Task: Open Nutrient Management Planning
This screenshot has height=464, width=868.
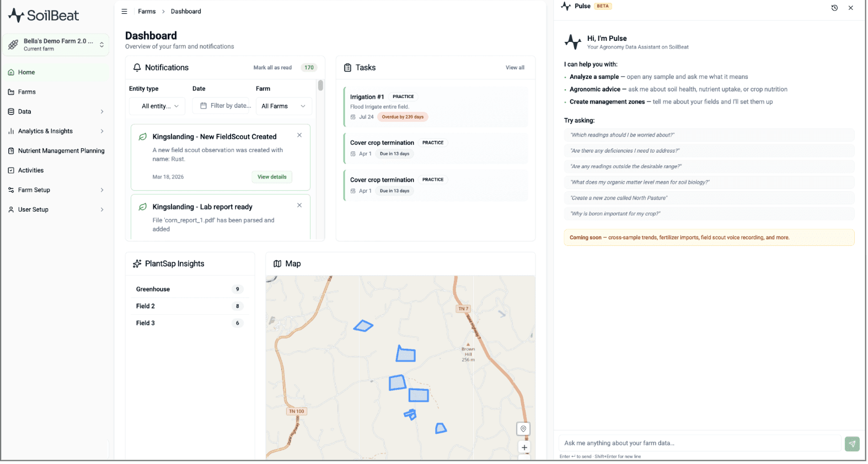Action: click(56, 150)
